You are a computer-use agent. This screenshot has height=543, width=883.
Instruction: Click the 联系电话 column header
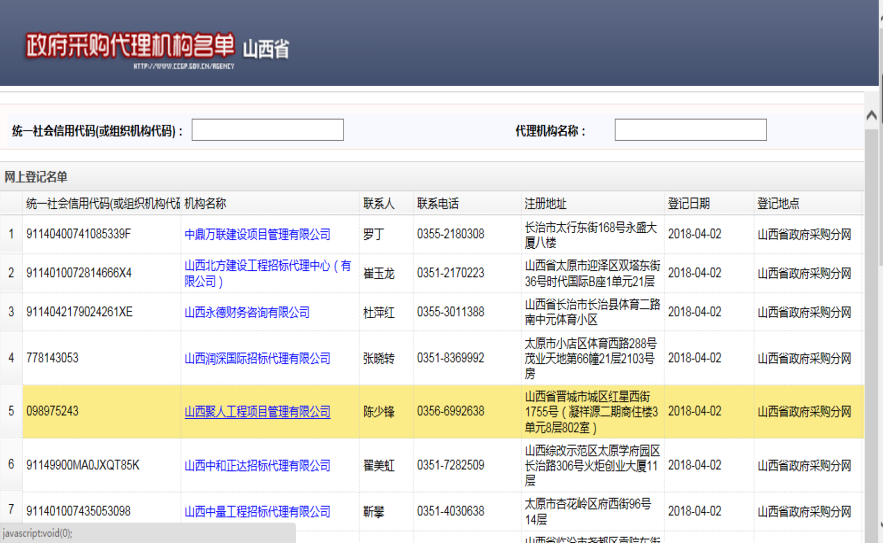pos(438,203)
